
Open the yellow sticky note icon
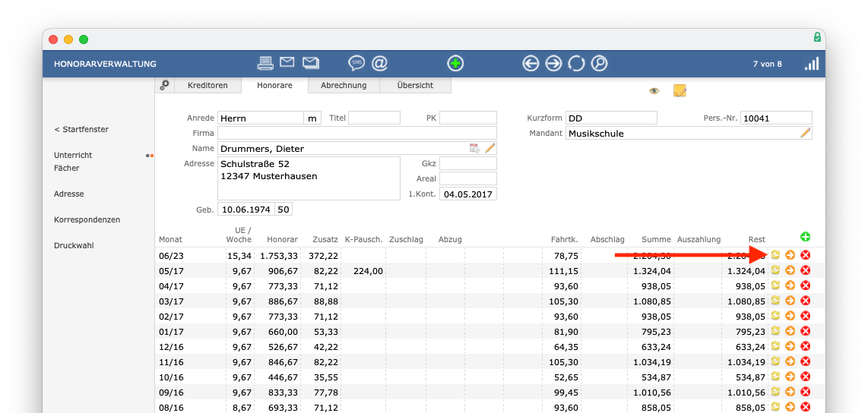click(680, 90)
